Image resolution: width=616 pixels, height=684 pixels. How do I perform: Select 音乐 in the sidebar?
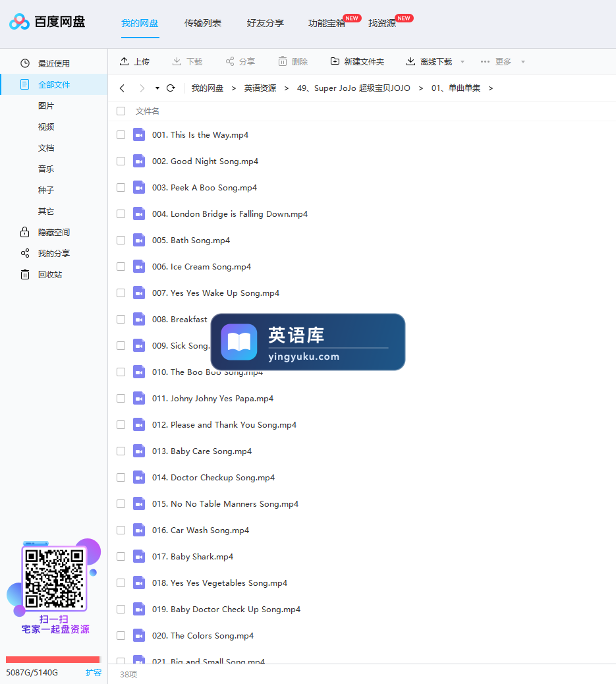tap(46, 169)
